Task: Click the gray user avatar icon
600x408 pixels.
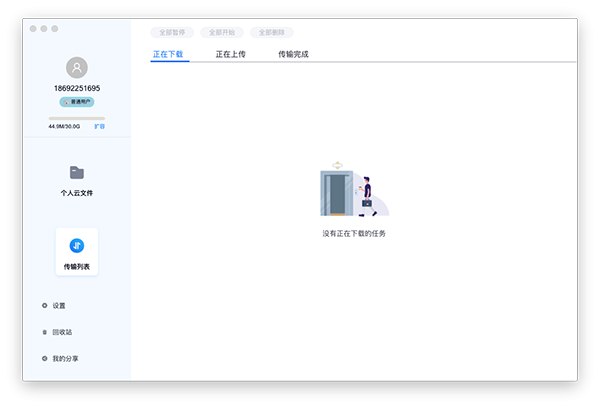Action: (77, 68)
